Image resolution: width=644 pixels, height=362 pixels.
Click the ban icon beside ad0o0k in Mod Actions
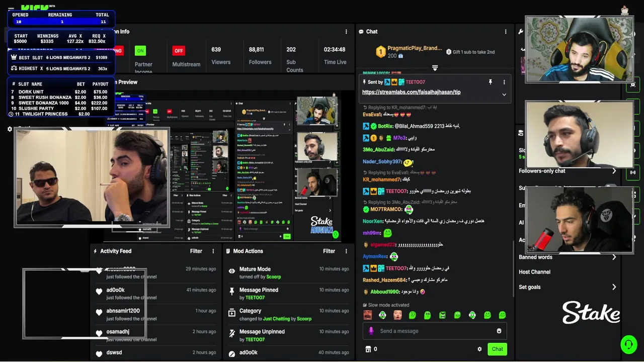point(231,354)
